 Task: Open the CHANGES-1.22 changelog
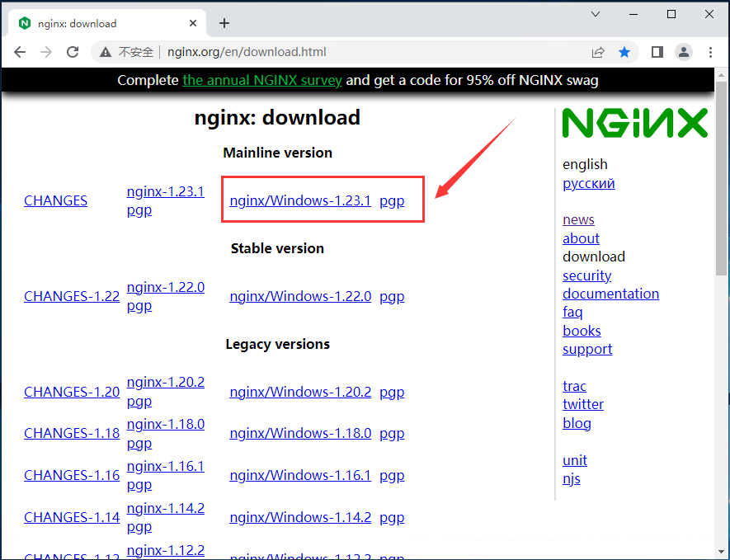click(72, 295)
